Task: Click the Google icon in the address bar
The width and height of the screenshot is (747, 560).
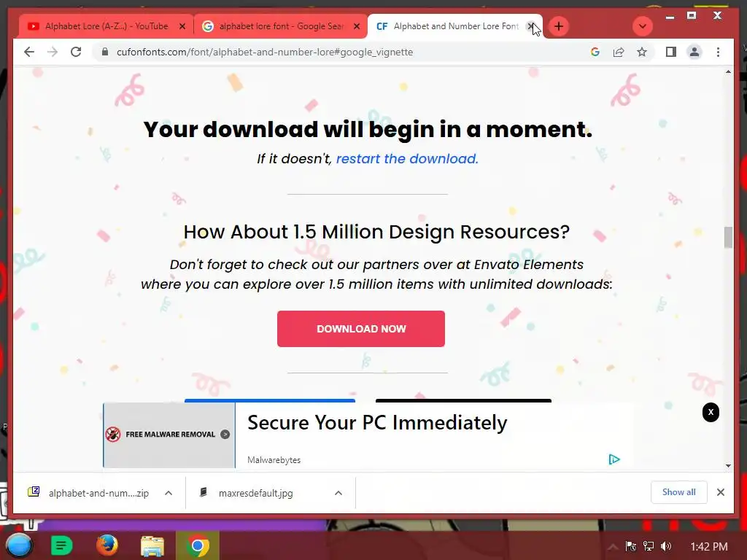Action: 595,52
